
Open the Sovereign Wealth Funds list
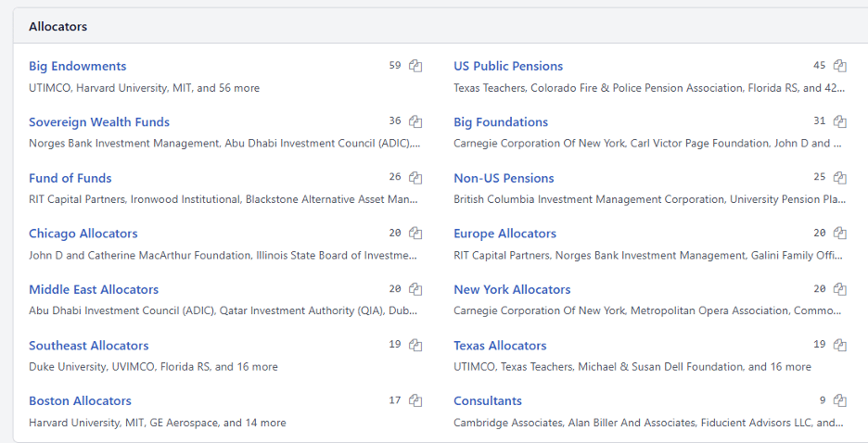pyautogui.click(x=99, y=121)
